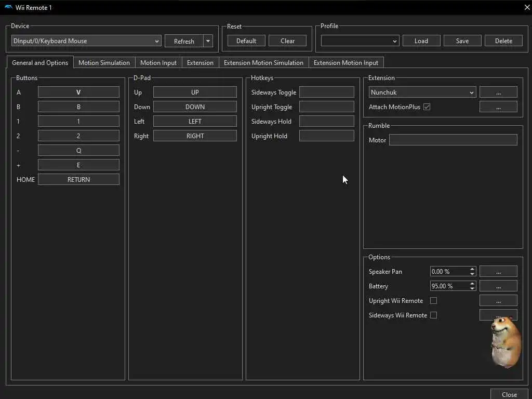Click the Refresh button

184,41
